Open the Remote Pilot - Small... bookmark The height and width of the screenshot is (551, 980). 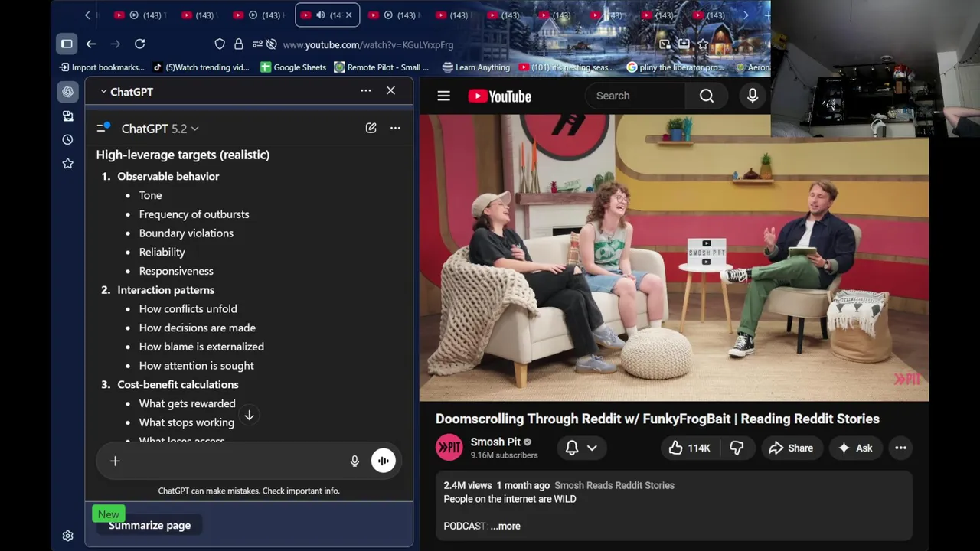(x=381, y=67)
